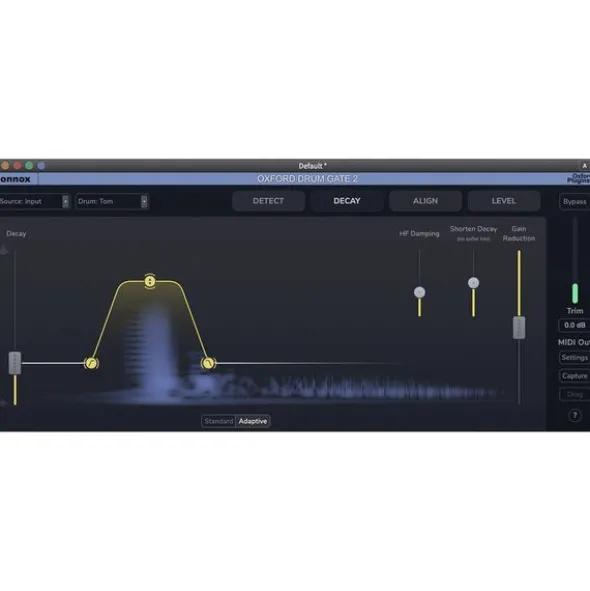Viewport: 590px width, 591px height.
Task: Click the Decay label
Action: pos(16,234)
